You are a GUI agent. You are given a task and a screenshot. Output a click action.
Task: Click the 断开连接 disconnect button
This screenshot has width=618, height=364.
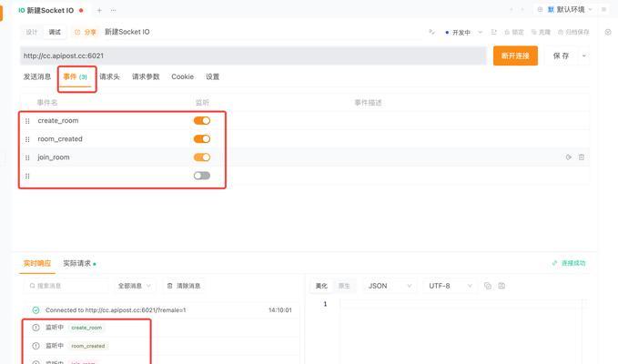click(x=515, y=56)
